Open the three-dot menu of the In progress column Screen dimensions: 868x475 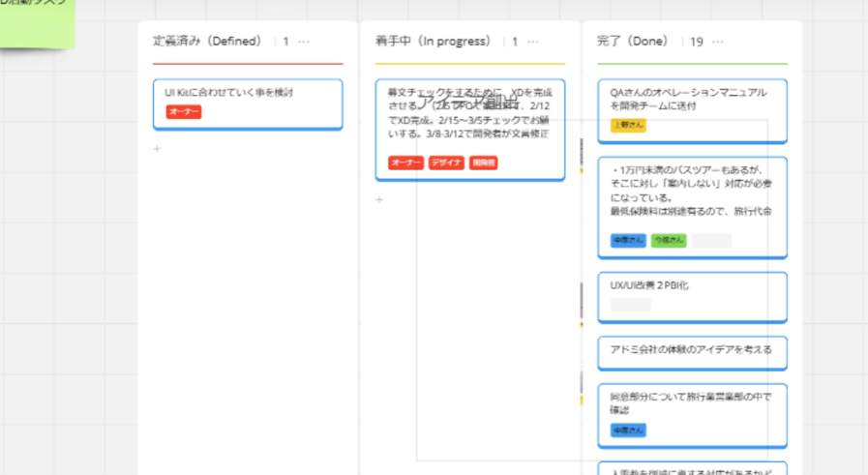tap(533, 42)
